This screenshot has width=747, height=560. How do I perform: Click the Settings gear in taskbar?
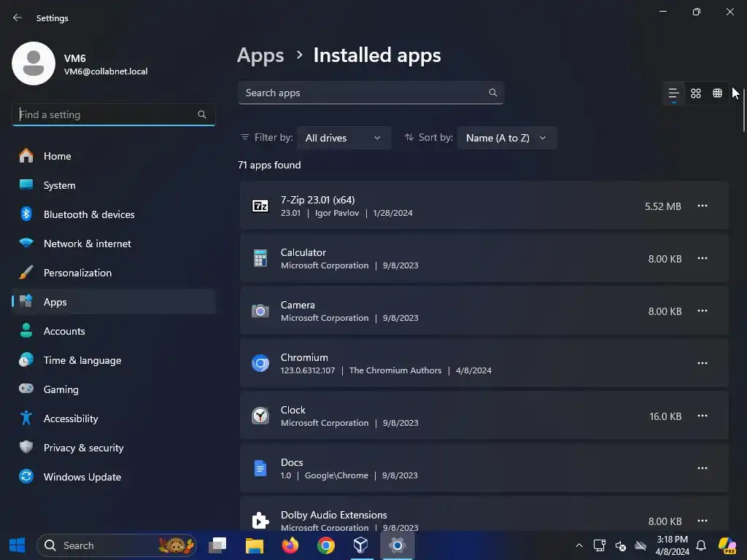click(398, 545)
